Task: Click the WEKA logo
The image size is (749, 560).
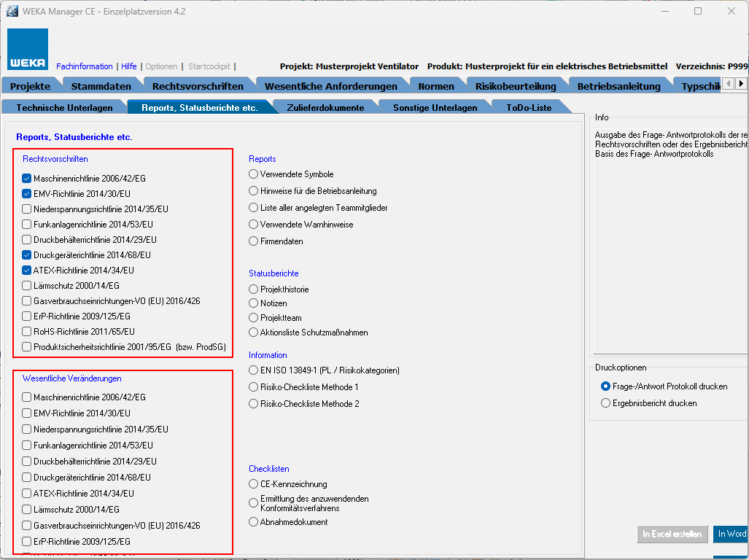Action: (x=28, y=49)
